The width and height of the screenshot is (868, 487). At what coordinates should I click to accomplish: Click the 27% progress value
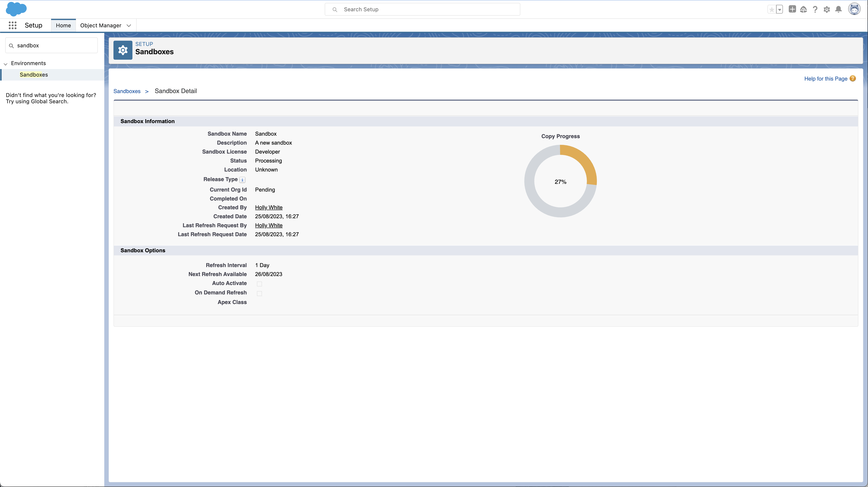click(560, 182)
